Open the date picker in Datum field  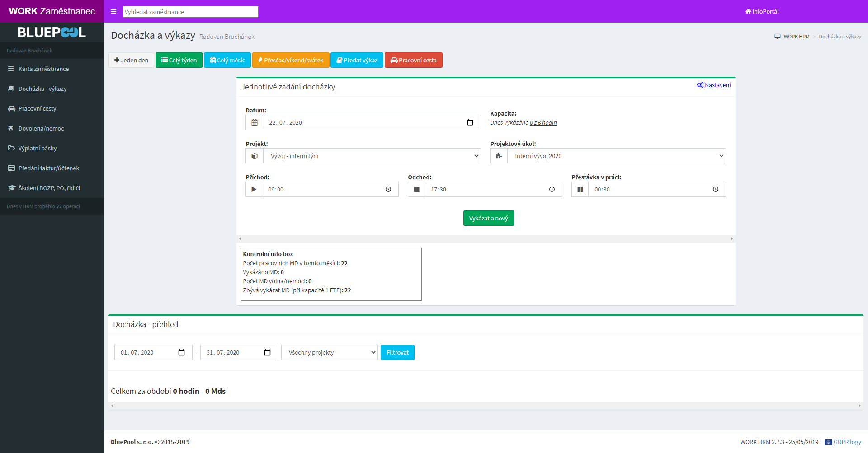point(470,122)
